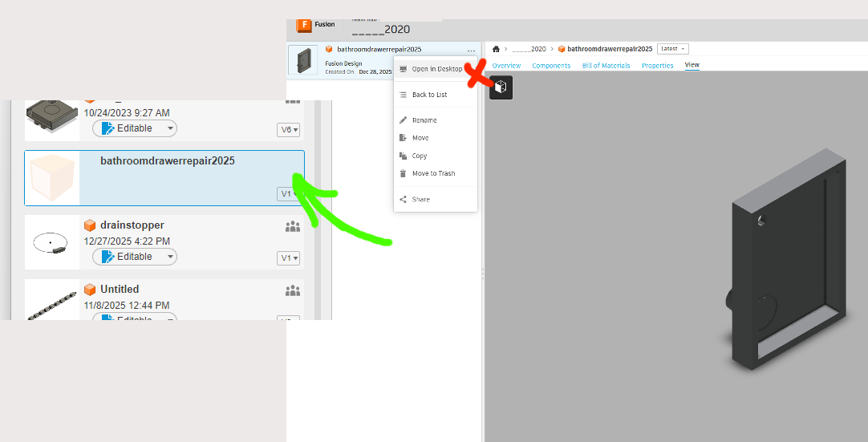Viewport: 868px width, 442px height.
Task: Click the Untitled chain thumbnail
Action: pos(51,300)
